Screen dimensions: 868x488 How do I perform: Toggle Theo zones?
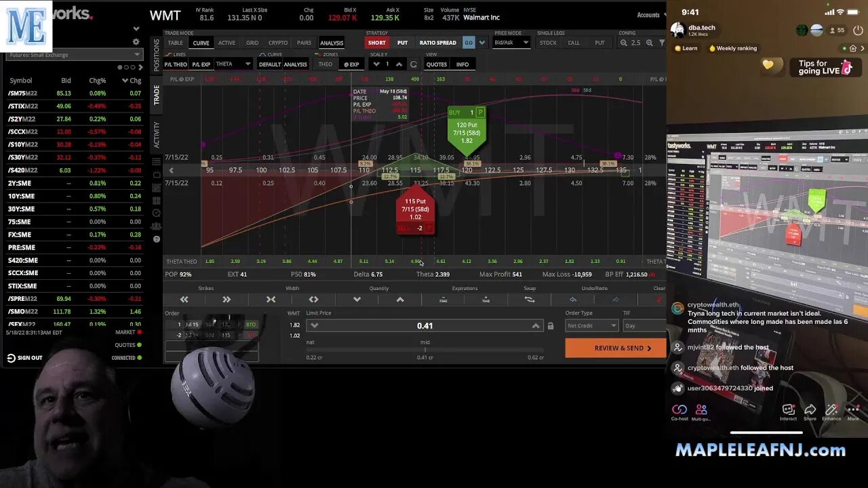pyautogui.click(x=325, y=64)
